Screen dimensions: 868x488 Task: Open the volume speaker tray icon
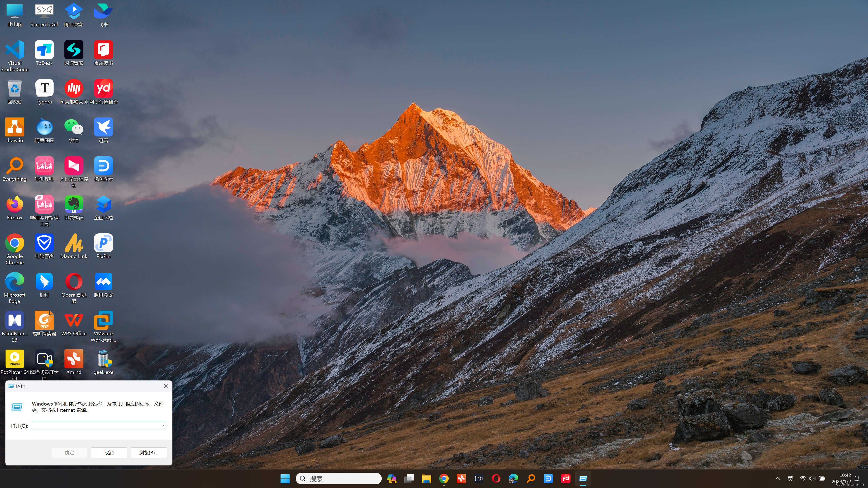(812, 479)
